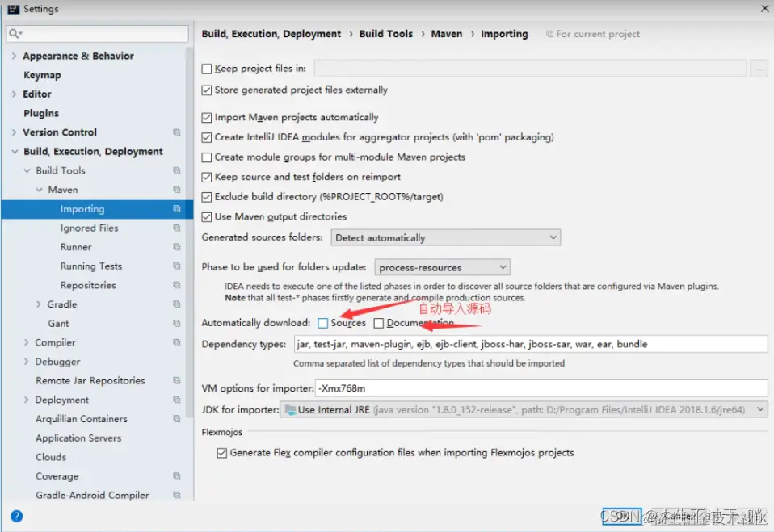The width and height of the screenshot is (774, 532).
Task: Click the help question mark icon
Action: (x=16, y=516)
